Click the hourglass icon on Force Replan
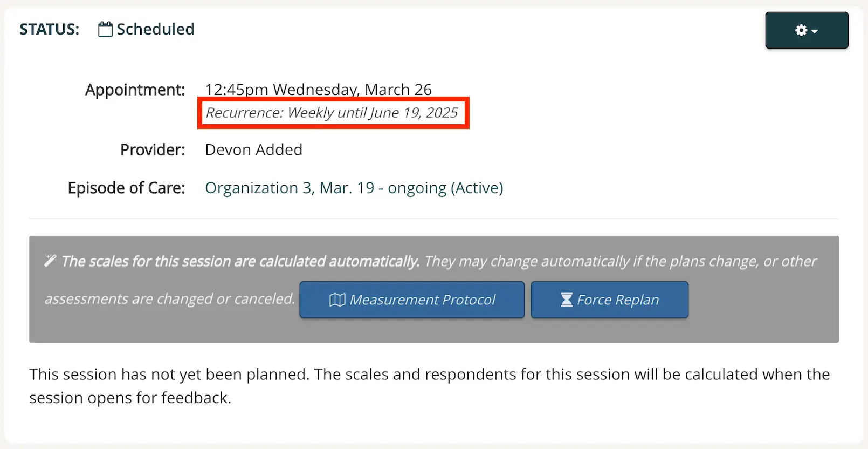 point(566,300)
